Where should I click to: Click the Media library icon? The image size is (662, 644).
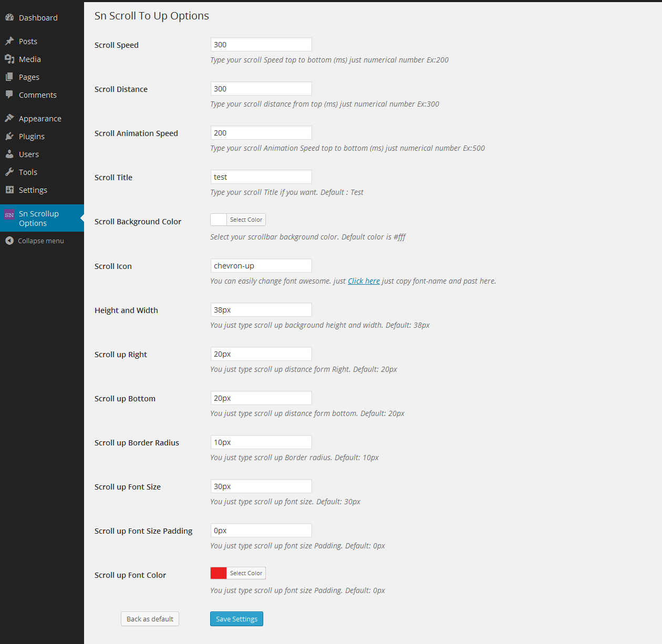coord(9,59)
